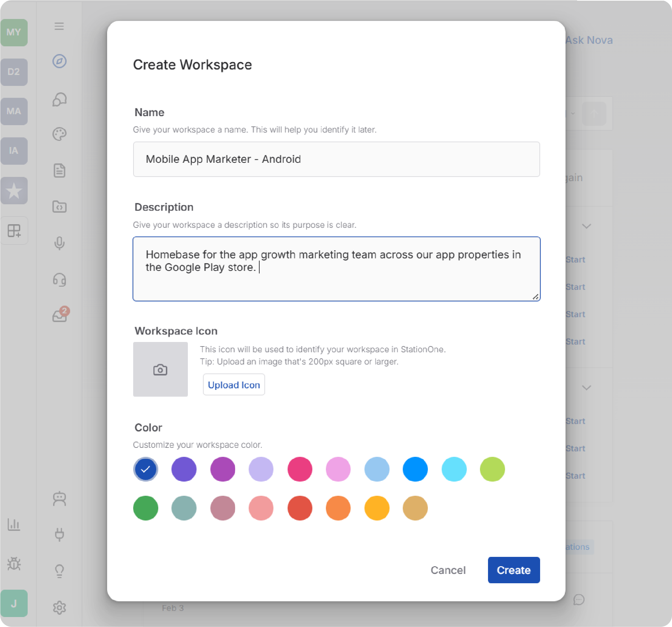Click the Upload Icon button
The width and height of the screenshot is (672, 627).
point(234,385)
